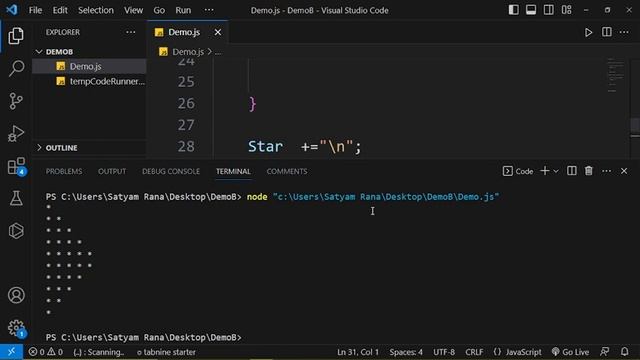Switch to the COMMENTS tab
Viewport: 640px width, 360px height.
[287, 171]
